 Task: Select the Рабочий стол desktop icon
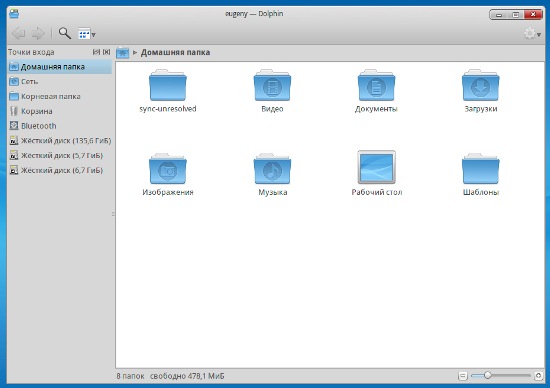[376, 167]
